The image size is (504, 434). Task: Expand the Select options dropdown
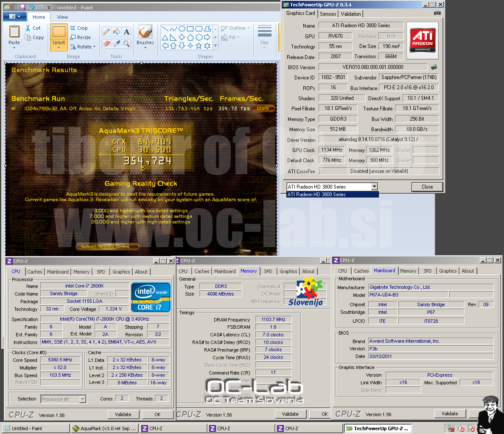[x=59, y=48]
